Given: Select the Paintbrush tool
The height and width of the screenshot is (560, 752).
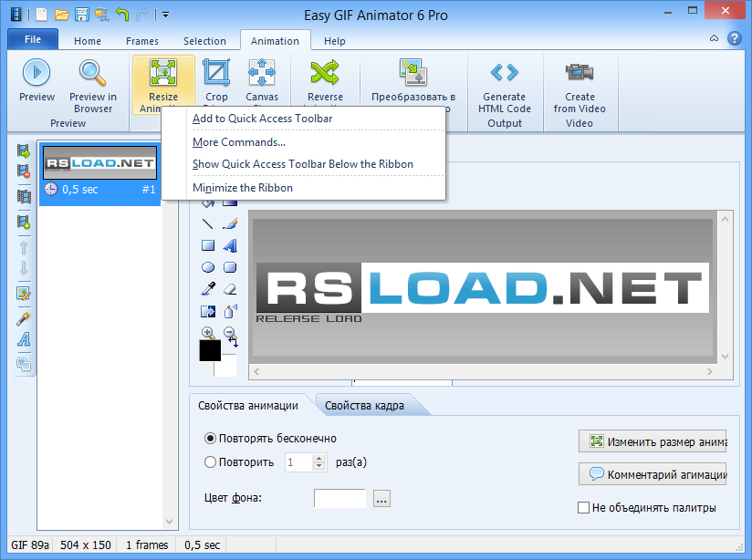Looking at the screenshot, I should pos(230,223).
